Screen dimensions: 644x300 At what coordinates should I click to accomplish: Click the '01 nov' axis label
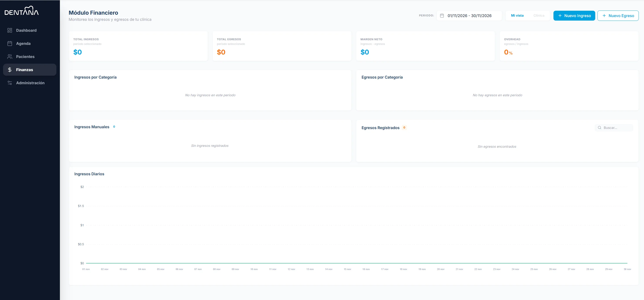coord(86,269)
